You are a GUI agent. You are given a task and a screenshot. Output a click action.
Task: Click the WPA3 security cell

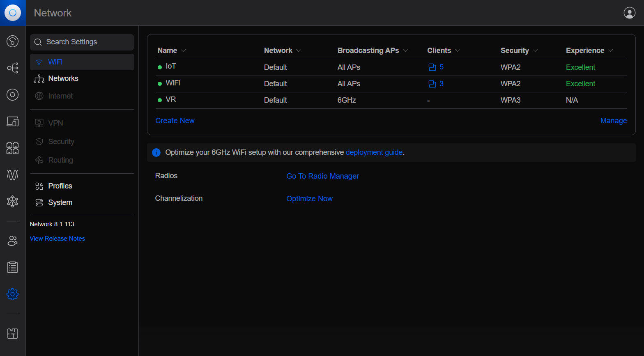(x=511, y=100)
